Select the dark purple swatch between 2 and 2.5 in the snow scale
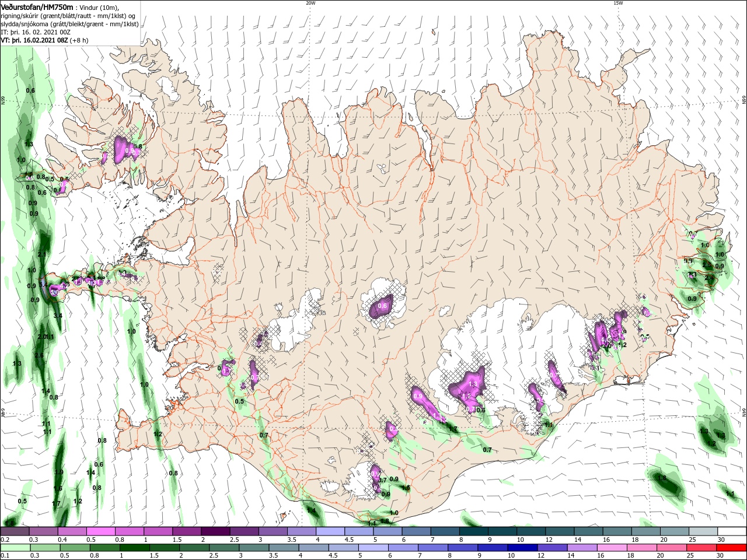The height and width of the screenshot is (560, 747). (215, 531)
